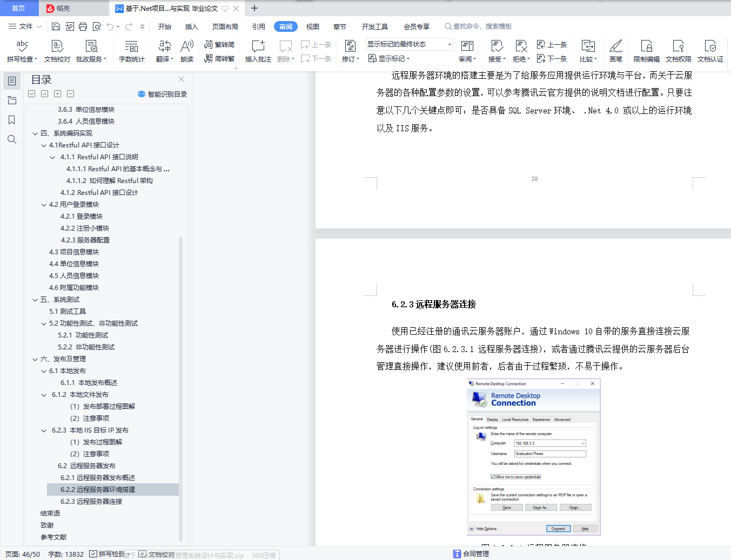731x560 pixels.
Task: Switch to the 引用 ribbon tab
Action: tap(259, 26)
